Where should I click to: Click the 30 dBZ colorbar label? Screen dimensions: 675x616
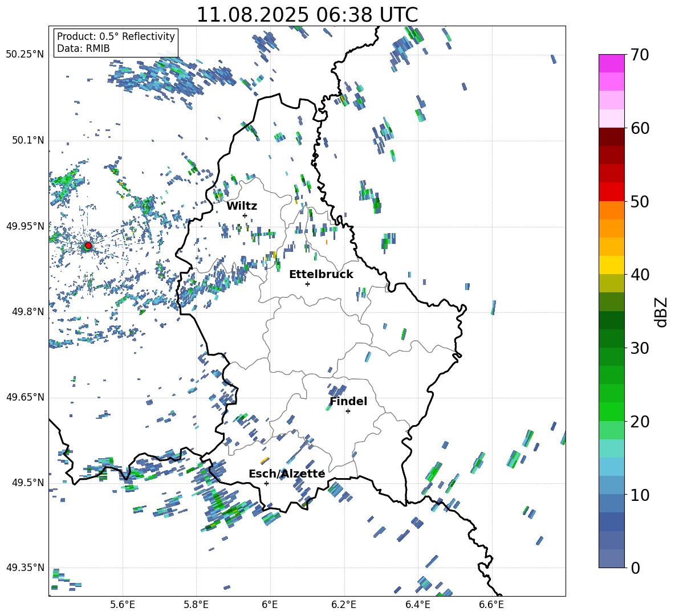[640, 348]
